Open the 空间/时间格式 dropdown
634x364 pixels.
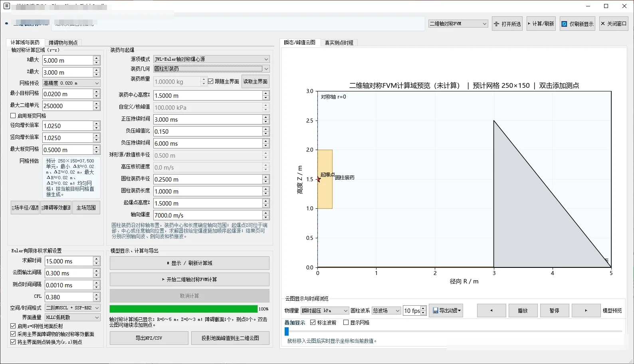73,308
